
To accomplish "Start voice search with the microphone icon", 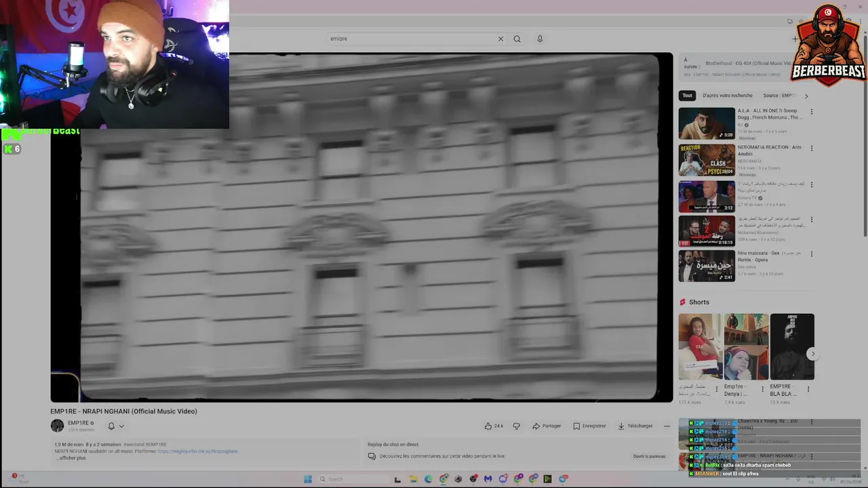I will (540, 39).
